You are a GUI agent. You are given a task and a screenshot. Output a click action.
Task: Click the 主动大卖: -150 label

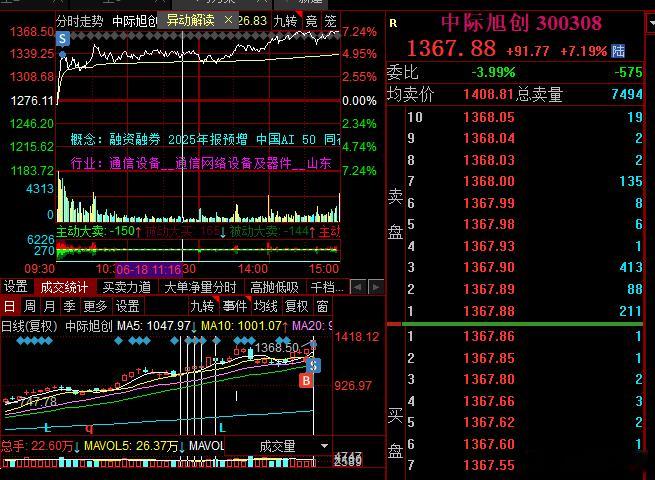coord(96,231)
